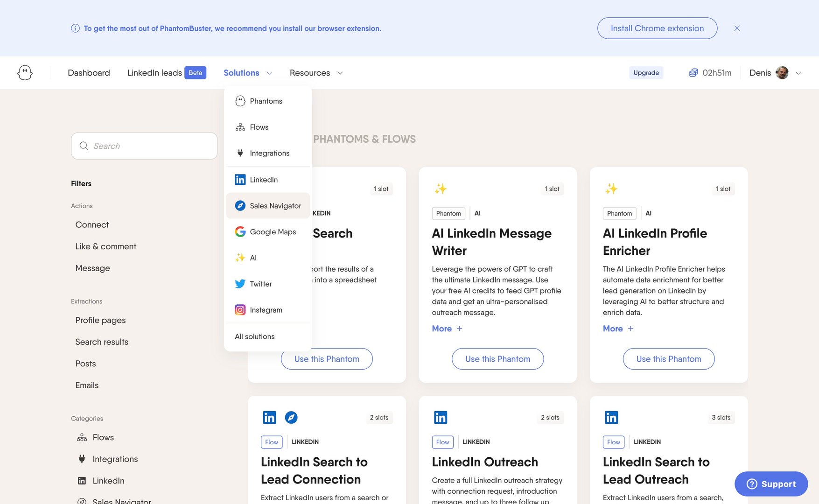Filter extractions by Posts

[x=85, y=364]
